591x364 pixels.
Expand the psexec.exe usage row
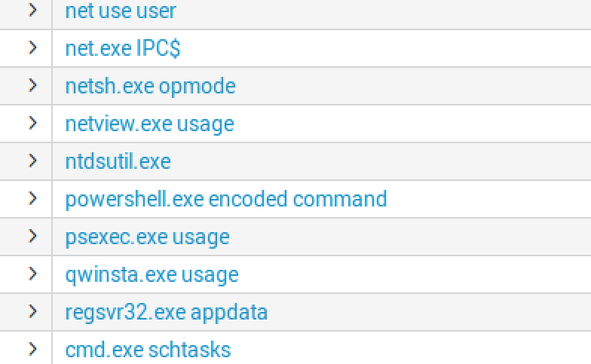coord(32,236)
